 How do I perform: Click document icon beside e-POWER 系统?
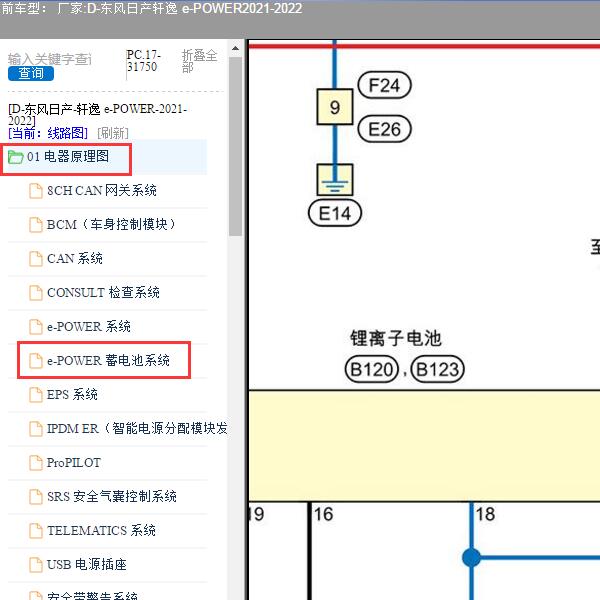(36, 327)
